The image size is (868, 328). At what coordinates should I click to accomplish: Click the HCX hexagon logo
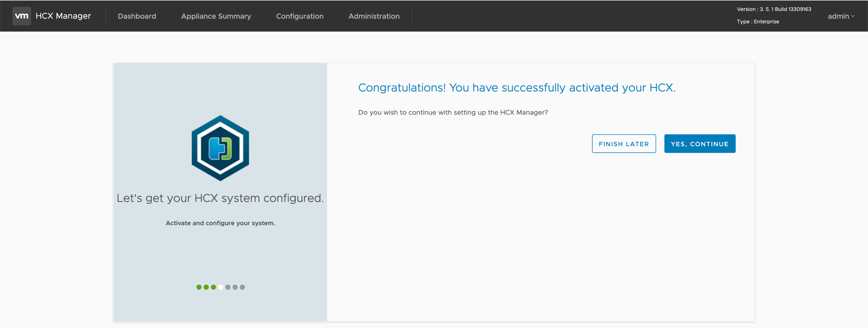tap(220, 148)
